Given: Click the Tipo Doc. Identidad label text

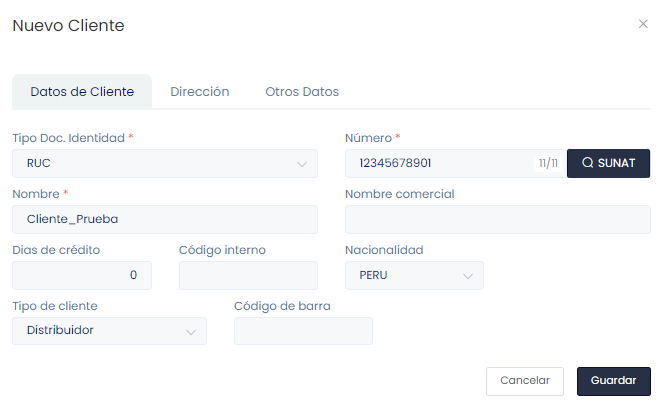Looking at the screenshot, I should [68, 137].
